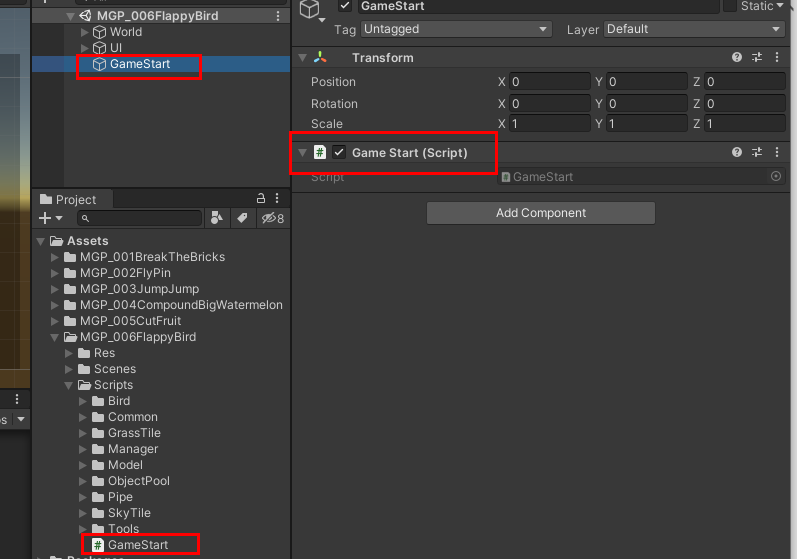This screenshot has height=559, width=797.
Task: Click Search by Type filter icon
Action: (217, 218)
